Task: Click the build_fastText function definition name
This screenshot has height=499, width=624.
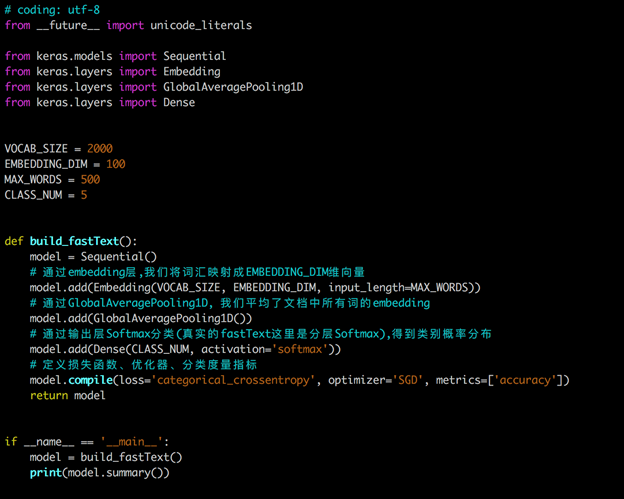Action: 75,241
